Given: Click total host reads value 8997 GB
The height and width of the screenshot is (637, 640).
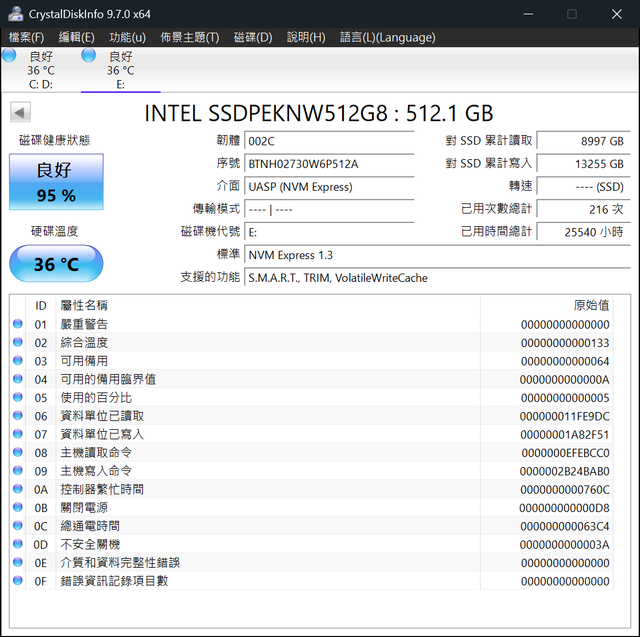Looking at the screenshot, I should pyautogui.click(x=584, y=141).
